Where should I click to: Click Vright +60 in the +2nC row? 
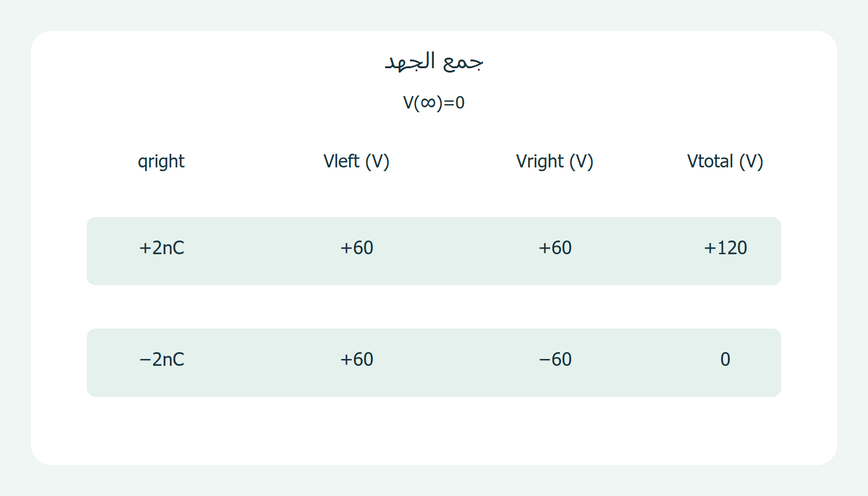tap(555, 248)
